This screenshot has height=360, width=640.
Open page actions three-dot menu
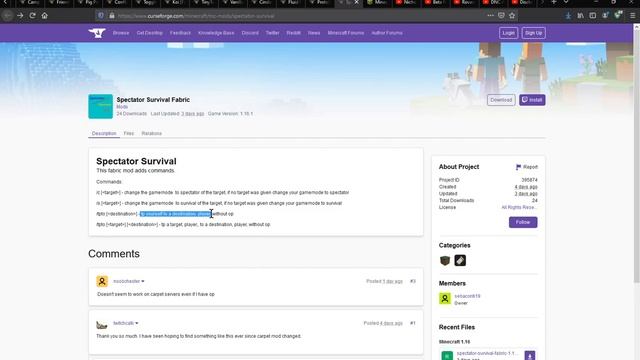pyautogui.click(x=490, y=16)
